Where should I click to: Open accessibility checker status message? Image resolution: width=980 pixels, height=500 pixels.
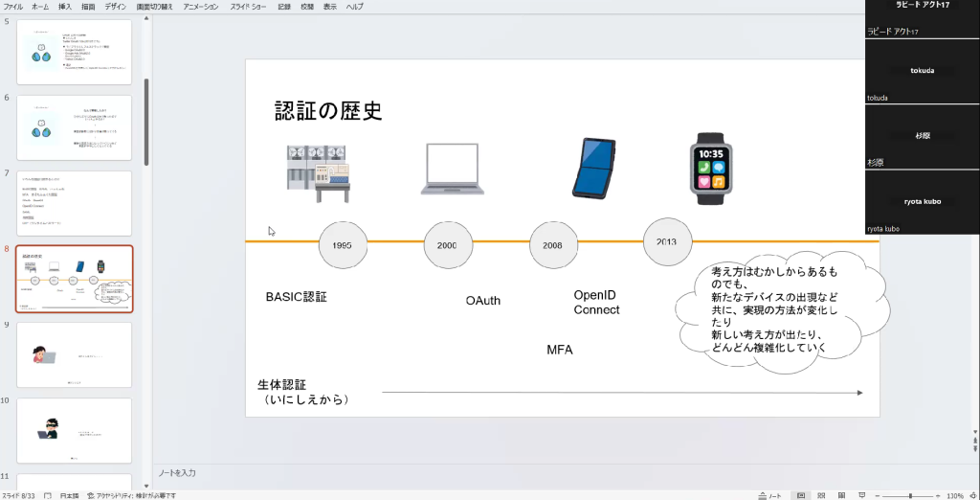point(130,495)
